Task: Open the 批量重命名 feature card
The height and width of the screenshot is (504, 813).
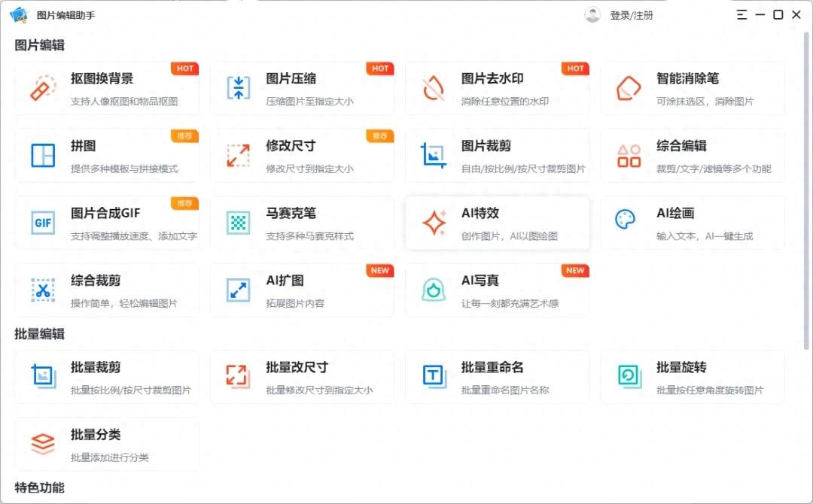Action: click(497, 376)
